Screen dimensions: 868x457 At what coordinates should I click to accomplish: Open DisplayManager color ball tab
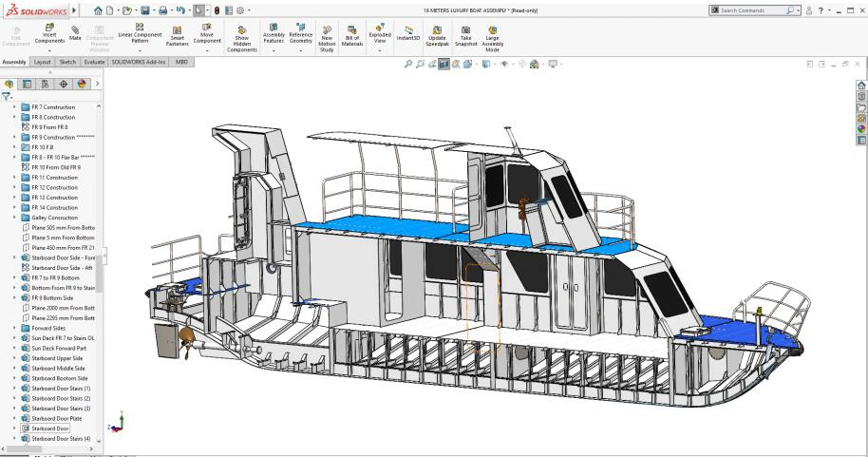[x=82, y=84]
